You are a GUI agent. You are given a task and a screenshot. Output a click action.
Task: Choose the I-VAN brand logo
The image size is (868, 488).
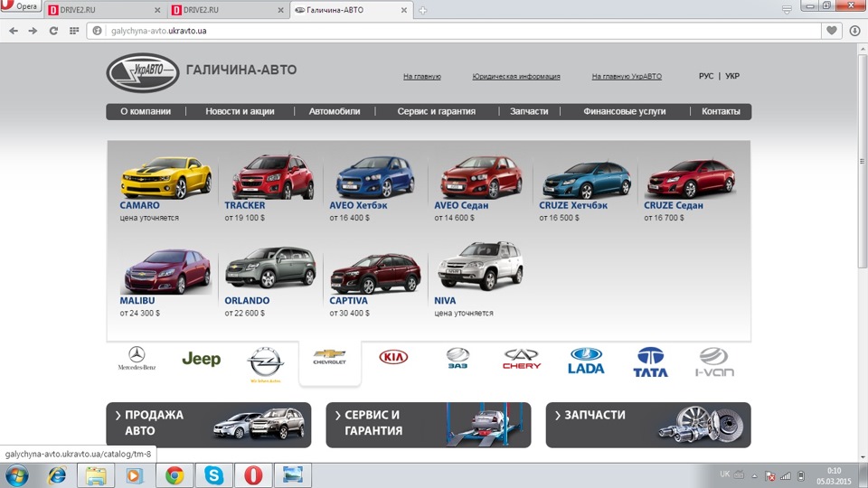click(x=714, y=362)
